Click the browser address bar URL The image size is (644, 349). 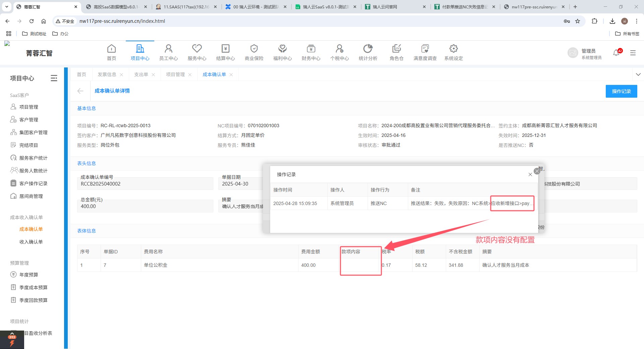pos(122,21)
